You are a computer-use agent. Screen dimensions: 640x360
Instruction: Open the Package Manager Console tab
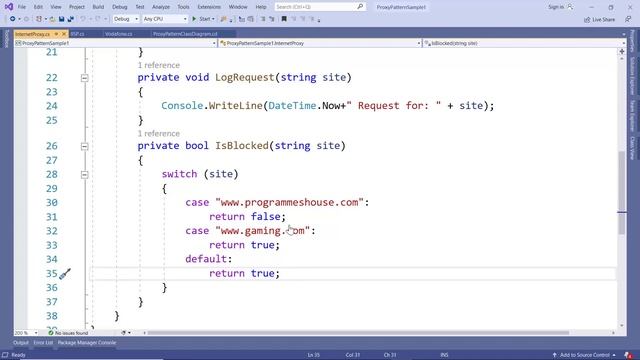pyautogui.click(x=87, y=343)
